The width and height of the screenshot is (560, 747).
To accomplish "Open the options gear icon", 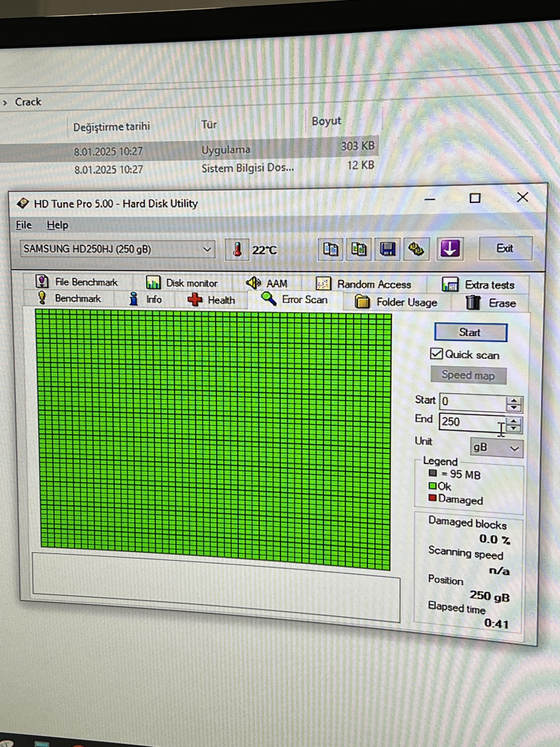I will coord(416,249).
